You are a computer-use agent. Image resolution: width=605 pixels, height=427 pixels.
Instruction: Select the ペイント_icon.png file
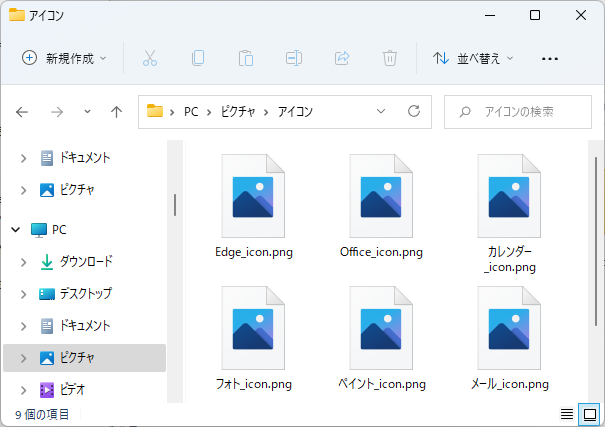[x=381, y=338]
